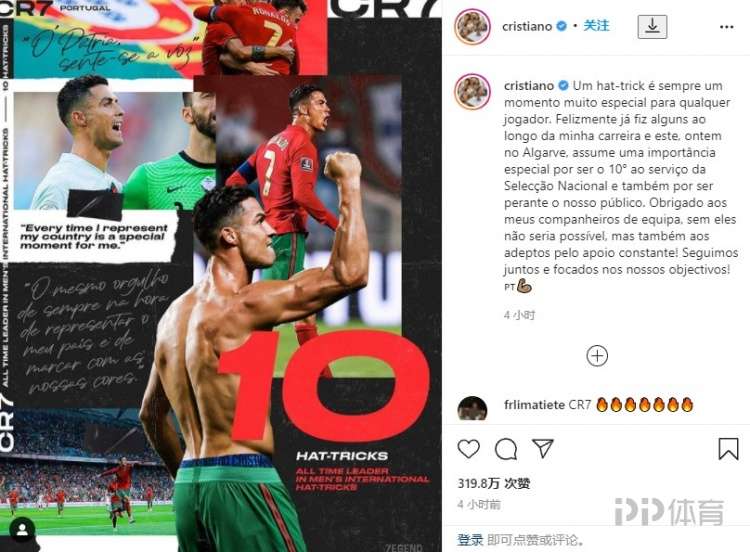This screenshot has height=552, width=750.
Task: Open the three-dots more options menu
Action: 726,27
